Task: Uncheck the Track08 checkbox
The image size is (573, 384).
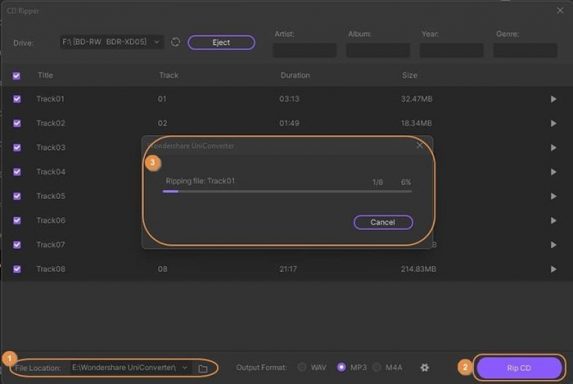Action: tap(17, 269)
